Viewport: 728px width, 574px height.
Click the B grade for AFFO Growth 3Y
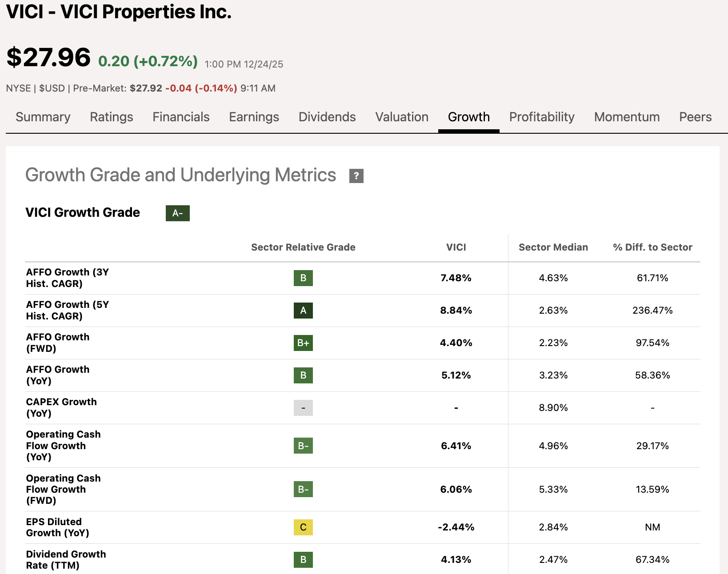point(303,278)
